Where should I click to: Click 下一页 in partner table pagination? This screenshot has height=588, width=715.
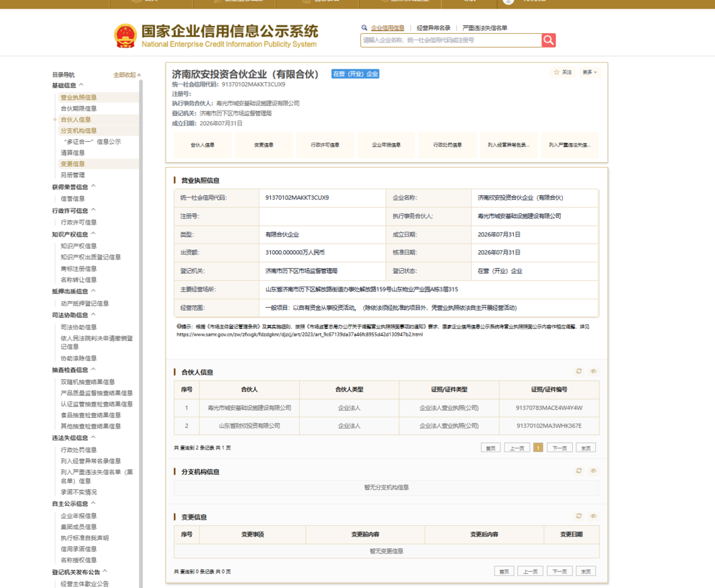559,448
